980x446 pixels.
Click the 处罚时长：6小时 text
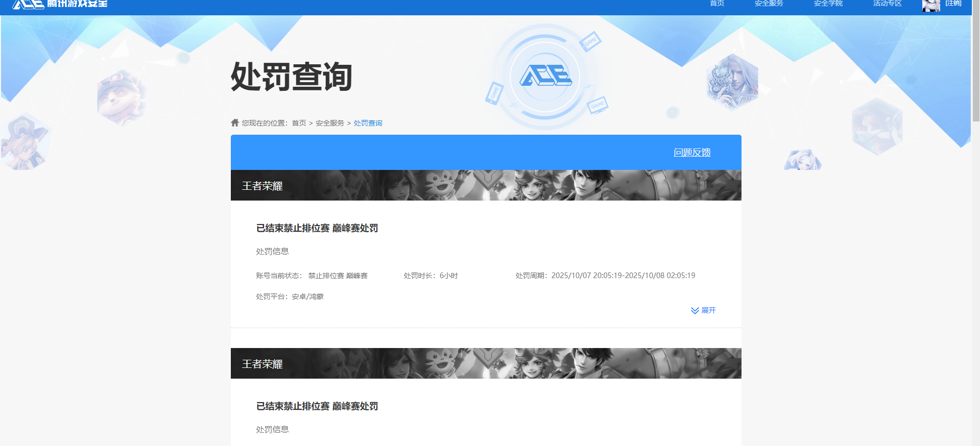click(x=431, y=276)
